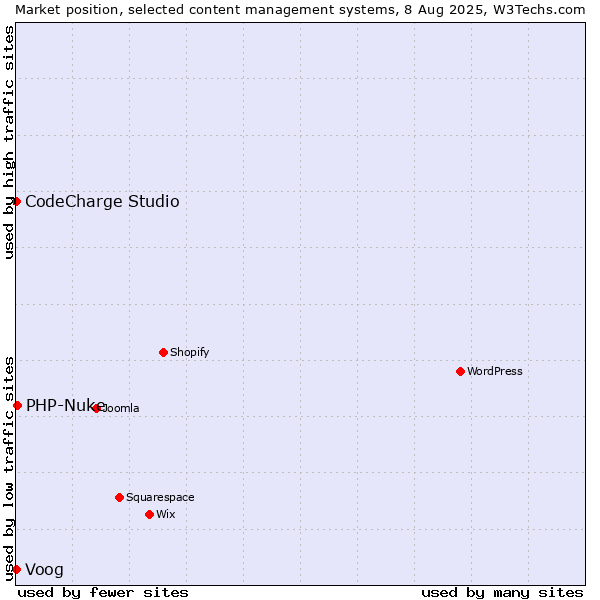Click the Voog red data point
Image resolution: width=600 pixels, height=600 pixels.
pos(16,569)
